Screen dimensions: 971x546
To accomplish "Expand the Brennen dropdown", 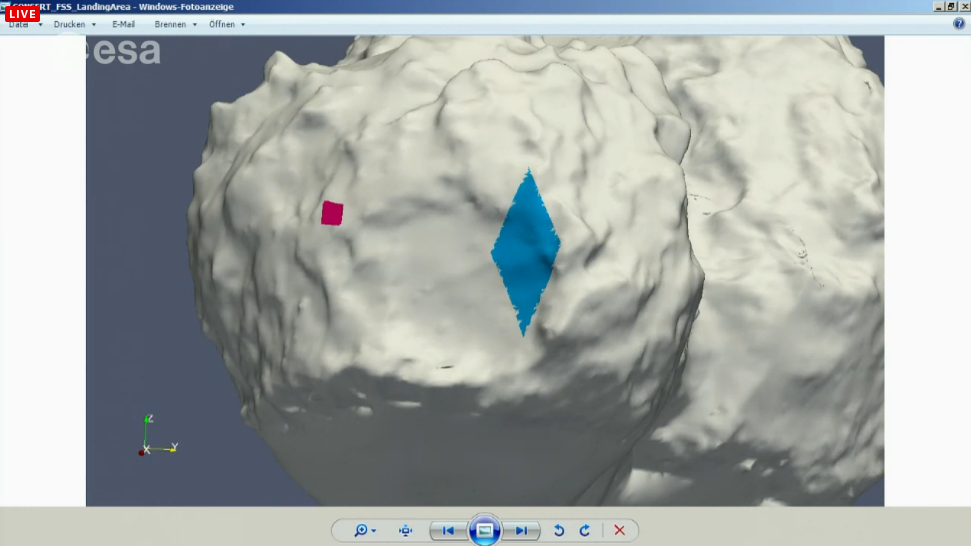I will 176,24.
